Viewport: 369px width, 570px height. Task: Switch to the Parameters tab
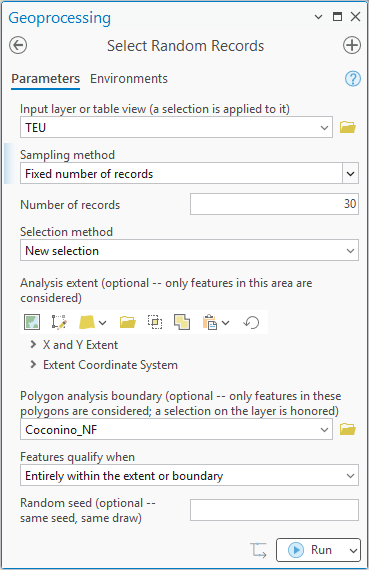tap(45, 79)
